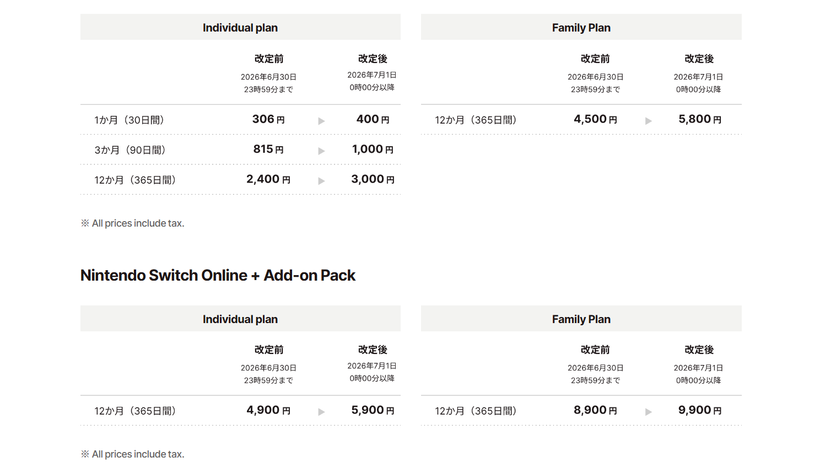
Task: Select the 4,900円 Add-on Pack individual price
Action: coord(268,410)
